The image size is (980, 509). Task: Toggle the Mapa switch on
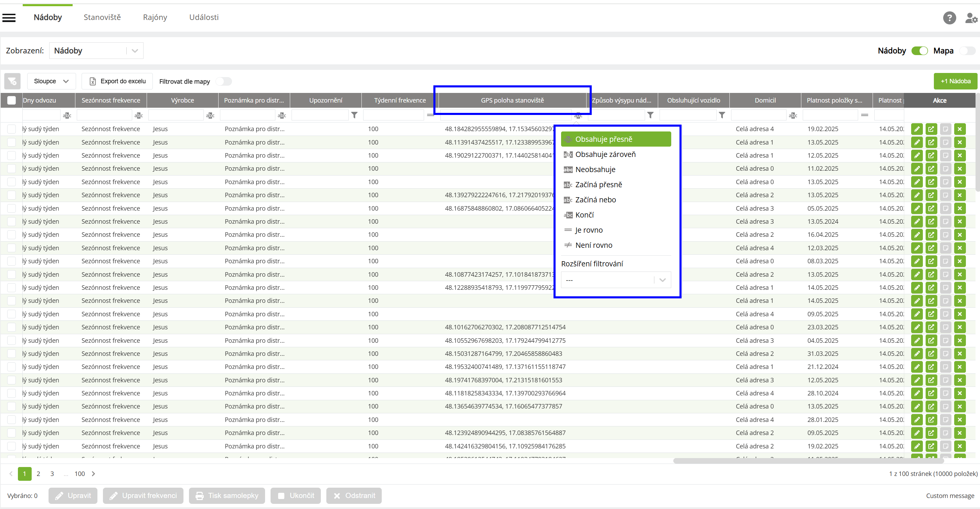pyautogui.click(x=968, y=51)
